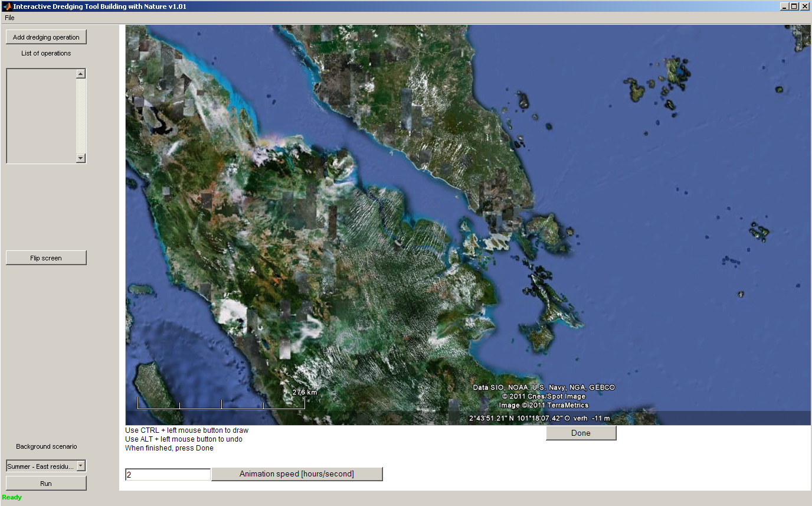
Task: Click the Run button
Action: coord(46,484)
